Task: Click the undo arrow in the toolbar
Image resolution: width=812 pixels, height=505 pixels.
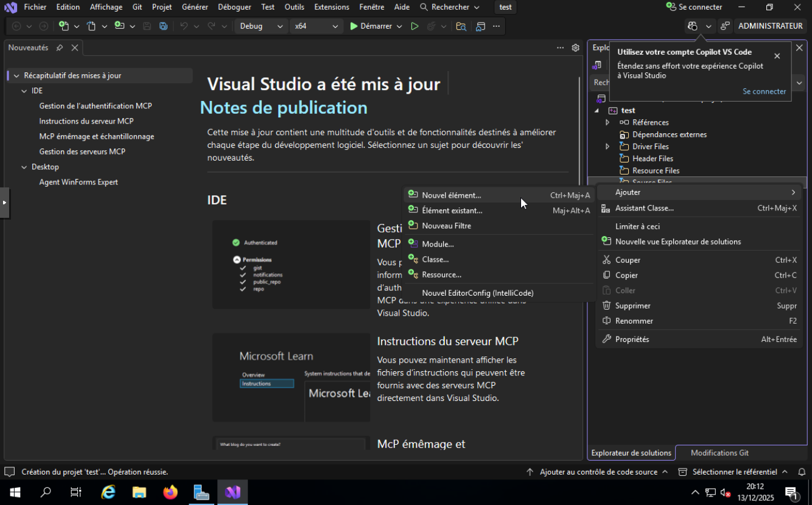Action: coord(184,26)
